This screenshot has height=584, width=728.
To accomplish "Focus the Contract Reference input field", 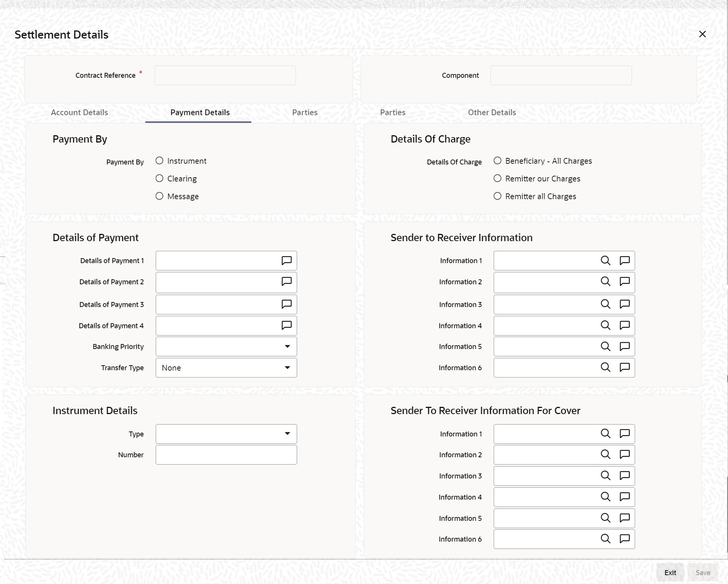I will click(225, 75).
